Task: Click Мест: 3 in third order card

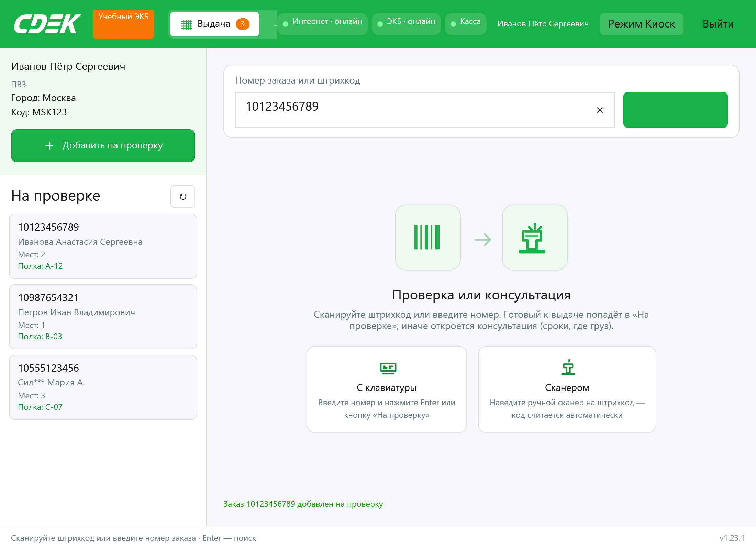Action: click(x=32, y=396)
